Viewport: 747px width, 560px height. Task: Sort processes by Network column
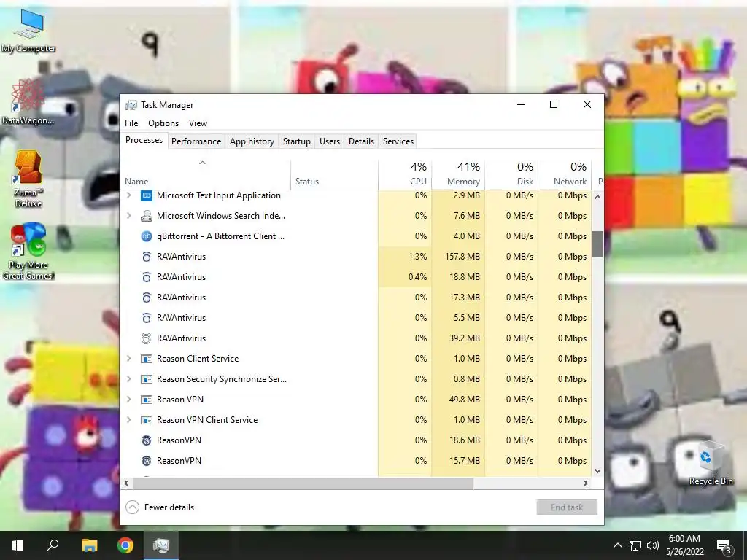click(565, 174)
